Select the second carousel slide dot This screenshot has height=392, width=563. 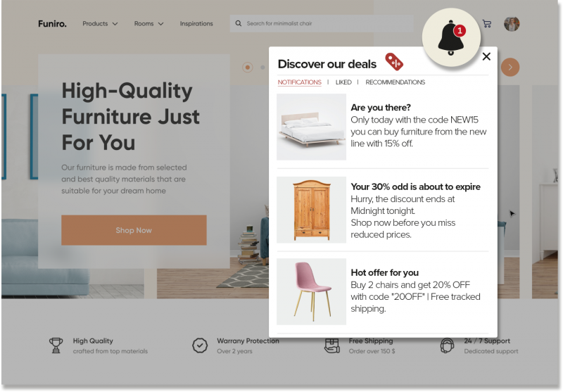coord(262,67)
